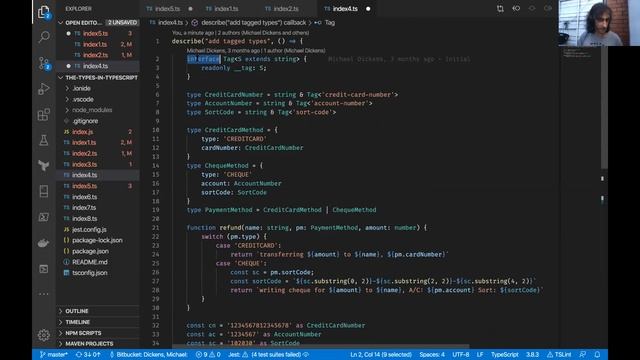Open the Extensions view
640x360 pixels.
click(x=44, y=115)
